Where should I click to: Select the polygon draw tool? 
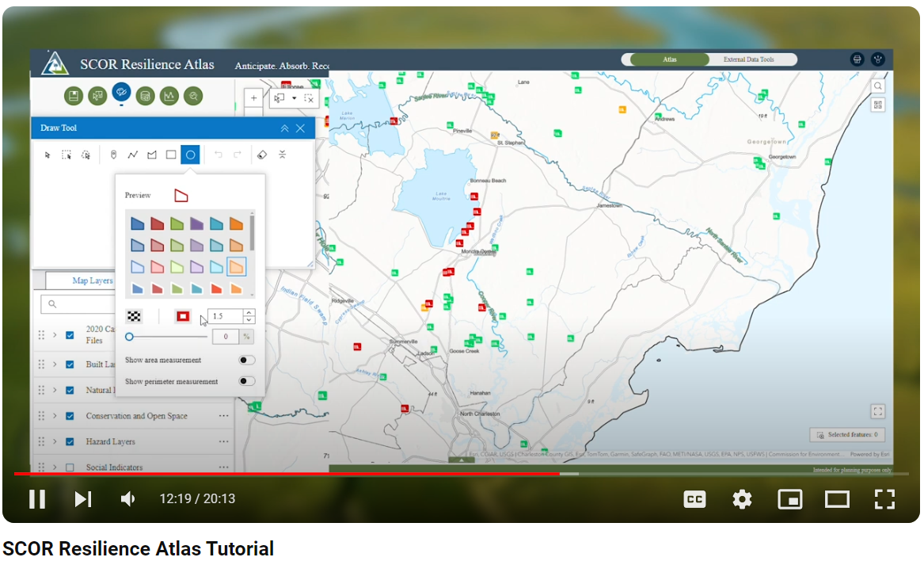(151, 155)
